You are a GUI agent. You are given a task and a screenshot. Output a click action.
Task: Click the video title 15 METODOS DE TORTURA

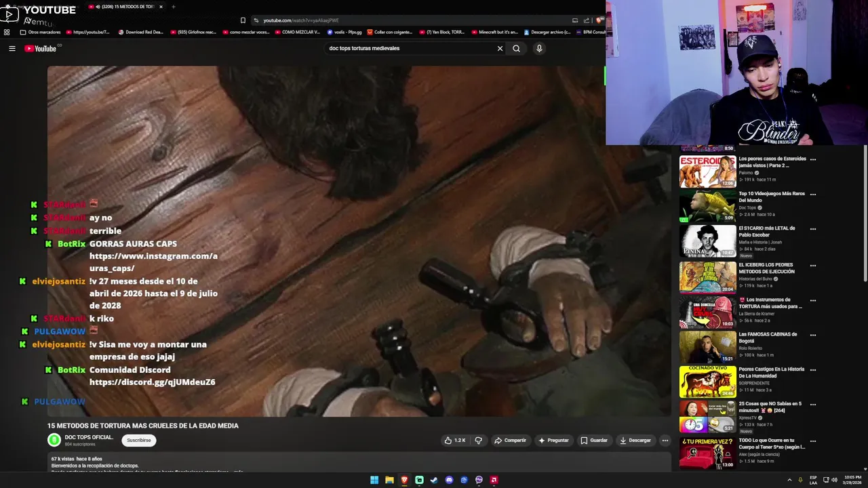(142, 426)
